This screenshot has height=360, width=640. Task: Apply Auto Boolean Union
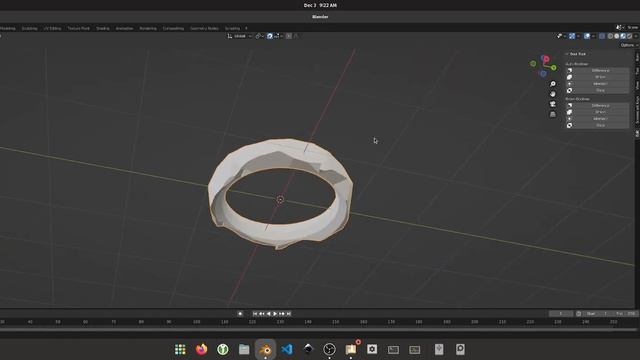click(x=597, y=77)
